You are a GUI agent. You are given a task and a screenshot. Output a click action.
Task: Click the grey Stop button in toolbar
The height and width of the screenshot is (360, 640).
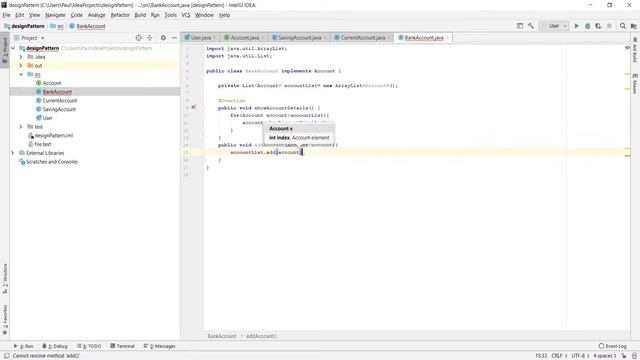609,26
